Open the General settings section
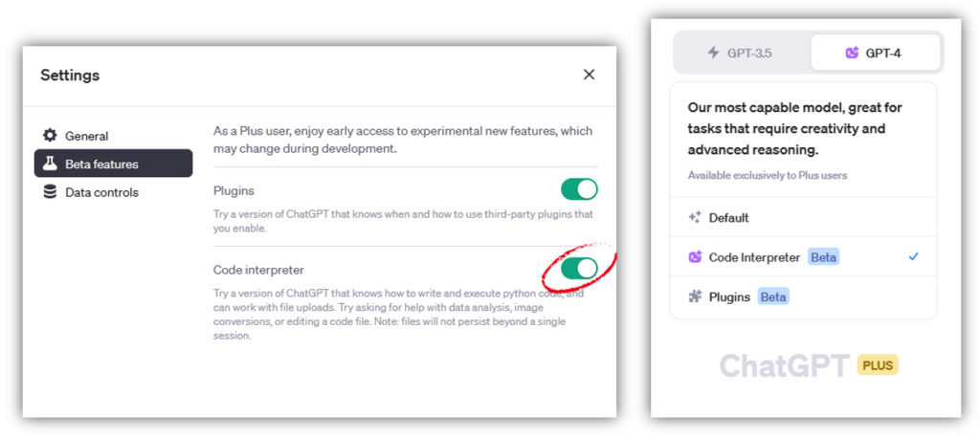The width and height of the screenshot is (980, 437). tap(113, 136)
